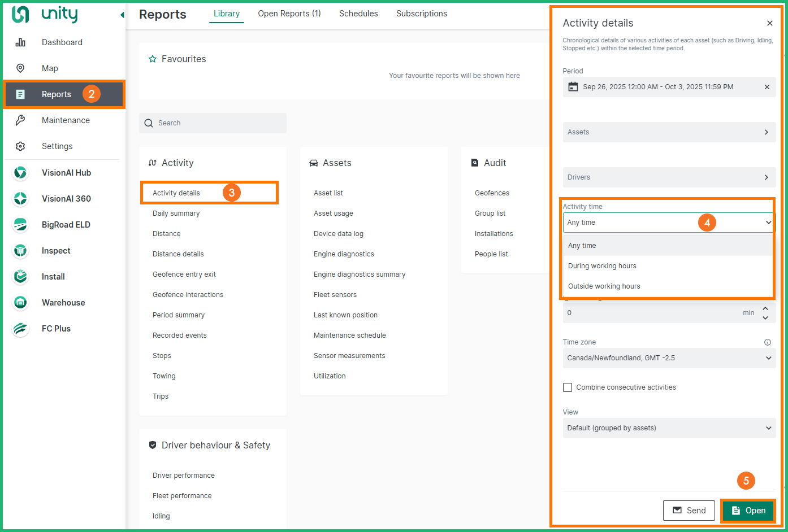Click the Maintenance wrench icon
Viewport: 788px width, 532px height.
click(x=20, y=120)
